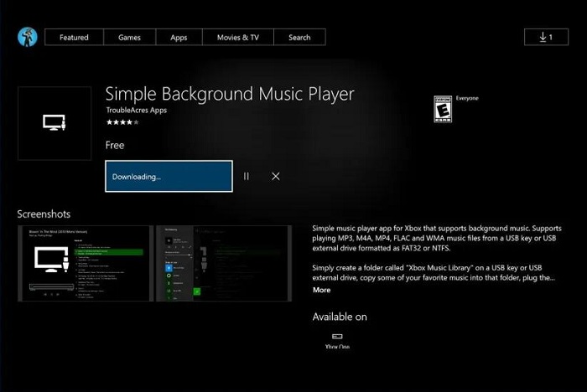Click the Free price label
Image resolution: width=587 pixels, height=392 pixels.
click(x=115, y=145)
